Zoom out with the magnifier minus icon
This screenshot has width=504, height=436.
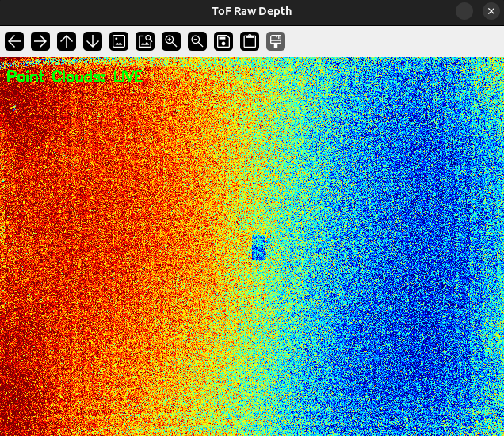coord(197,41)
